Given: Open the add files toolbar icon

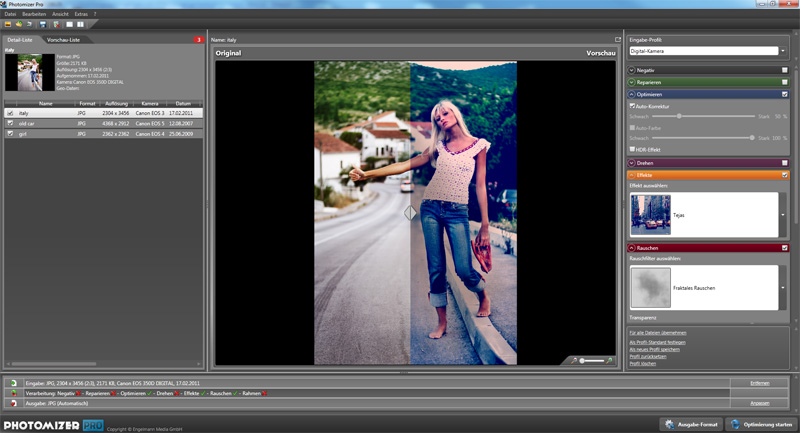Looking at the screenshot, I should pos(8,24).
